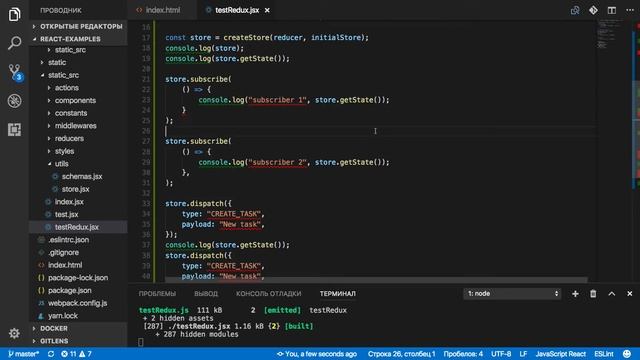
Task: Open the КОНСОЛЬ ОТЛАДКИ panel tab
Action: click(x=269, y=293)
